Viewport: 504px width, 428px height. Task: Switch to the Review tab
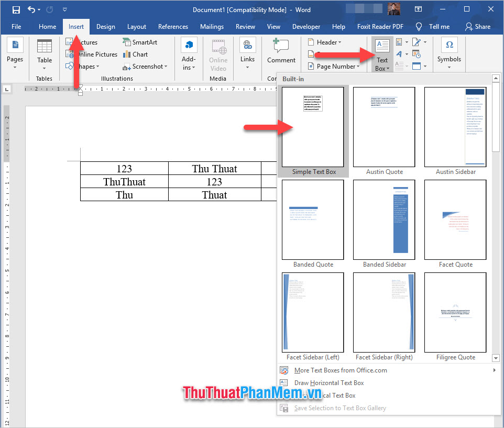click(x=245, y=27)
